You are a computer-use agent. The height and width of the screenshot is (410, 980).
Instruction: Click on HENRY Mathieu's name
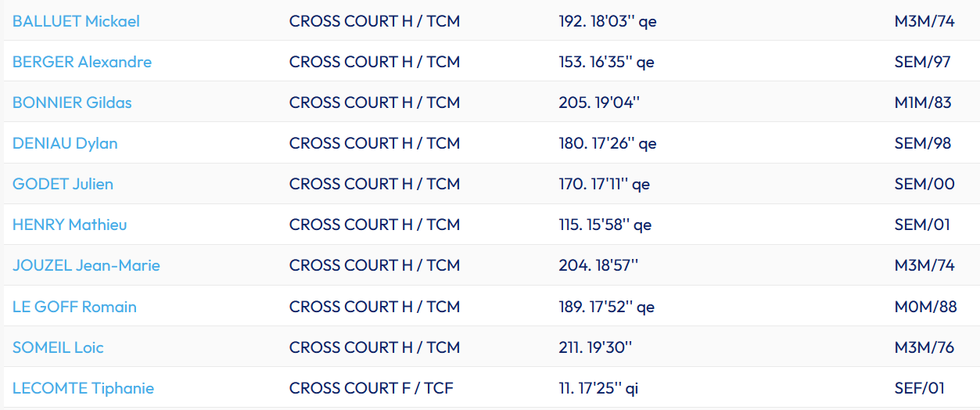(70, 225)
